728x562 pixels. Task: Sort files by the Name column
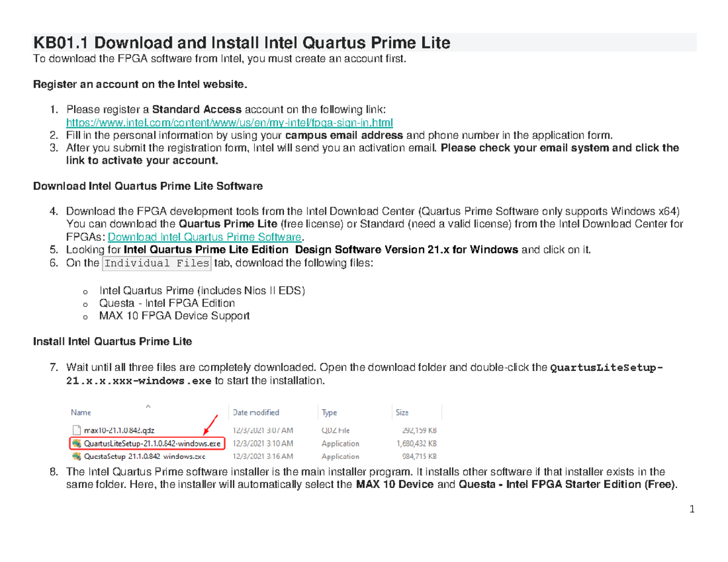[80, 412]
